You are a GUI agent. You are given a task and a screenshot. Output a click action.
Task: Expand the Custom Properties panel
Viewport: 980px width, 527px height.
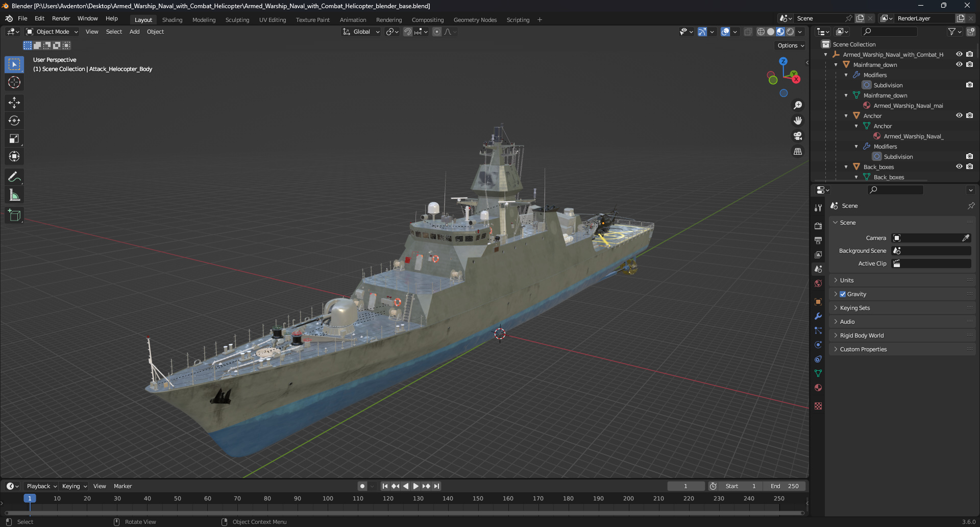pyautogui.click(x=902, y=349)
